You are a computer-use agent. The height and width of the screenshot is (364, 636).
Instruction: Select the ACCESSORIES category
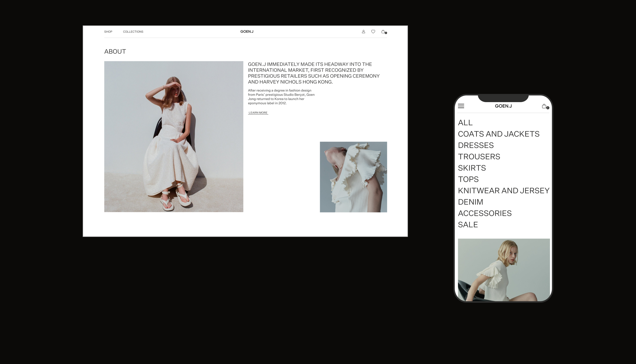pos(485,213)
